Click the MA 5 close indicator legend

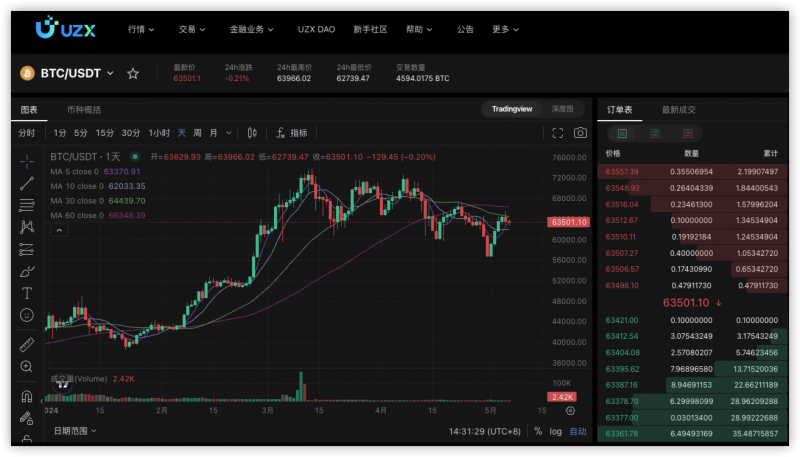tap(95, 171)
